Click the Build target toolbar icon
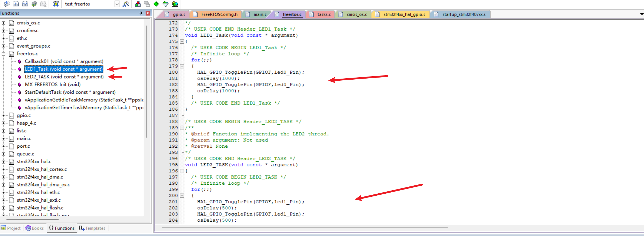 [x=16, y=4]
